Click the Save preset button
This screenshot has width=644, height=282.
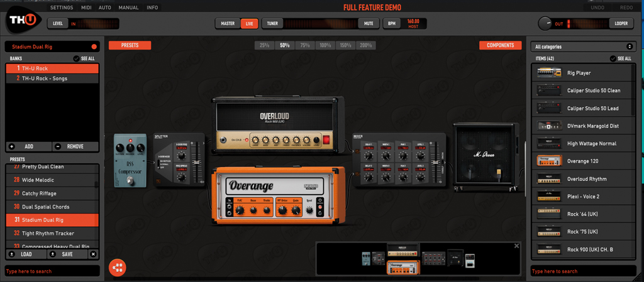point(67,254)
